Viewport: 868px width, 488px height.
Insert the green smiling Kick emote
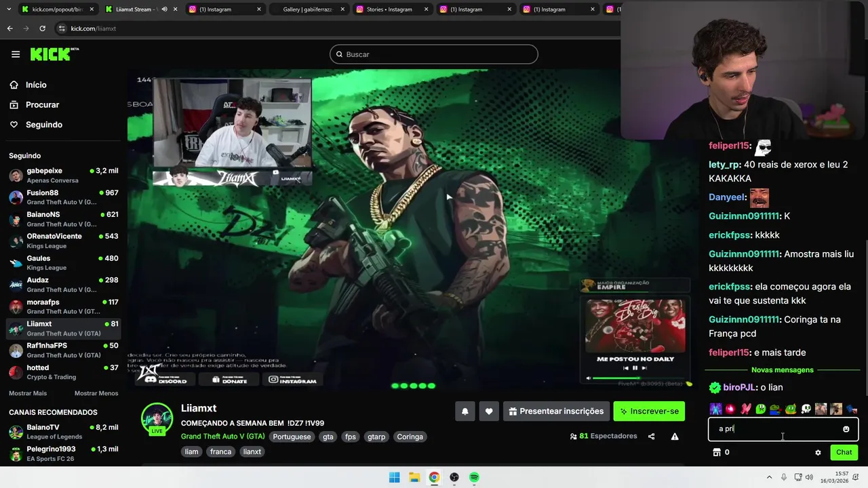(x=761, y=409)
